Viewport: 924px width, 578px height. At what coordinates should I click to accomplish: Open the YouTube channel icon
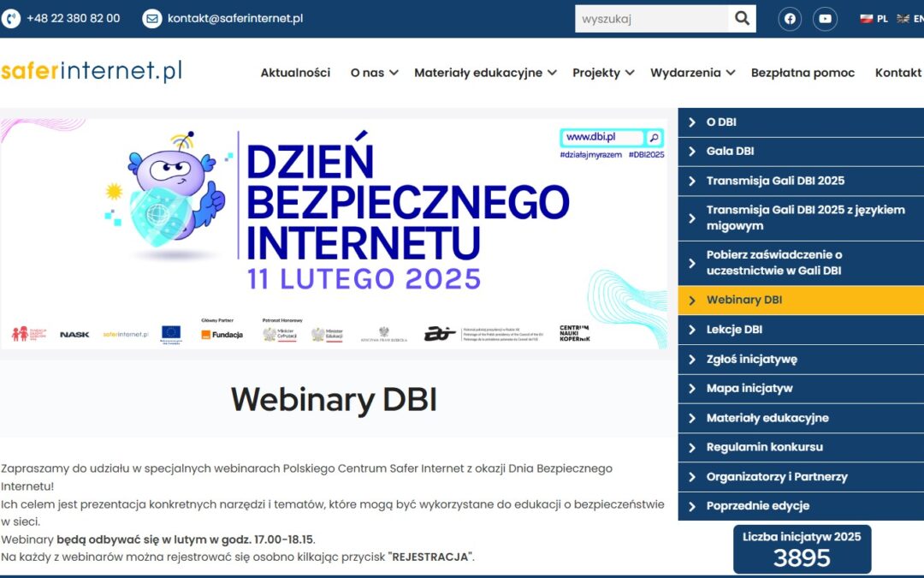coord(825,19)
